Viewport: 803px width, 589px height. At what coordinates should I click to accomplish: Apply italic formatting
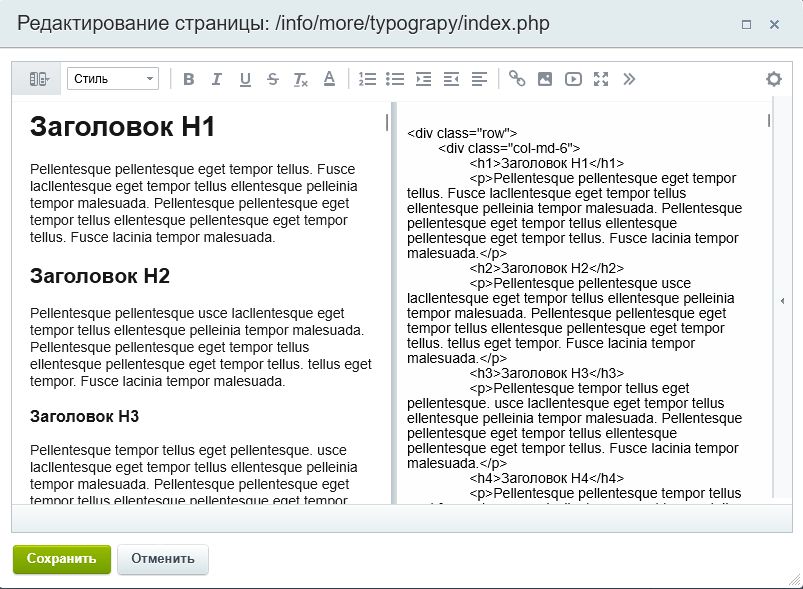(x=217, y=79)
